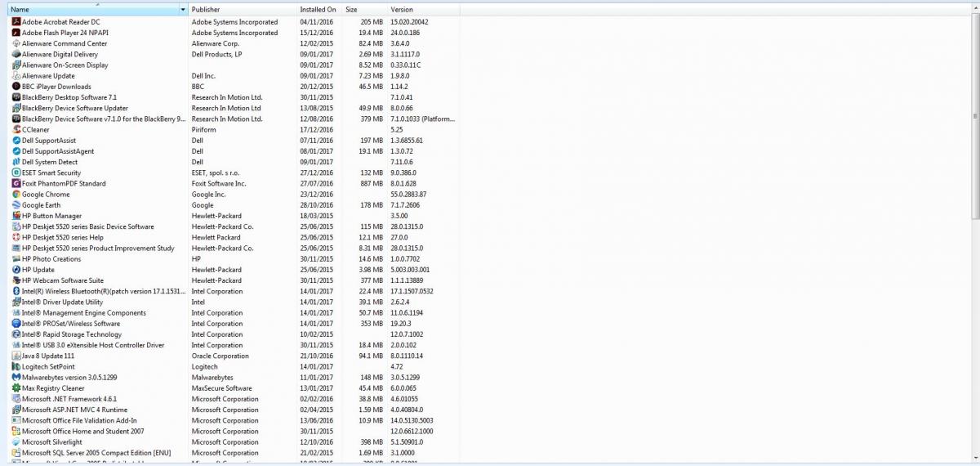Sort by the Publisher column header
The height and width of the screenshot is (466, 980).
[243, 9]
